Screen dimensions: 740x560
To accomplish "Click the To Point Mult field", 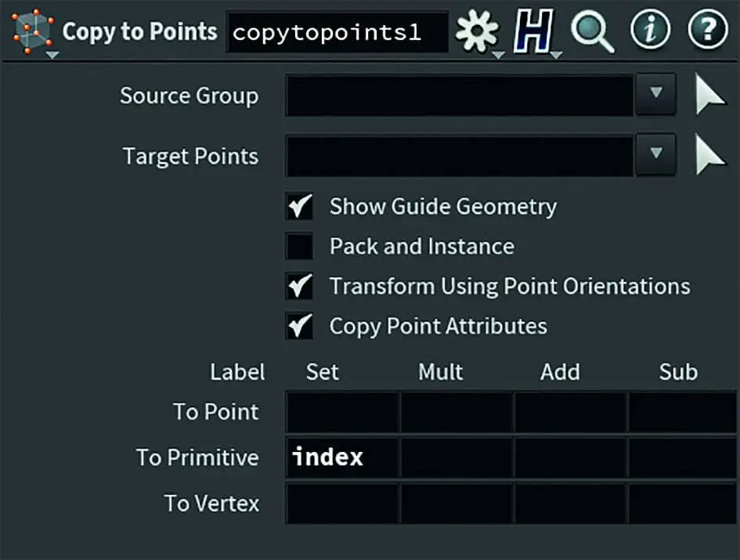I will click(x=457, y=413).
